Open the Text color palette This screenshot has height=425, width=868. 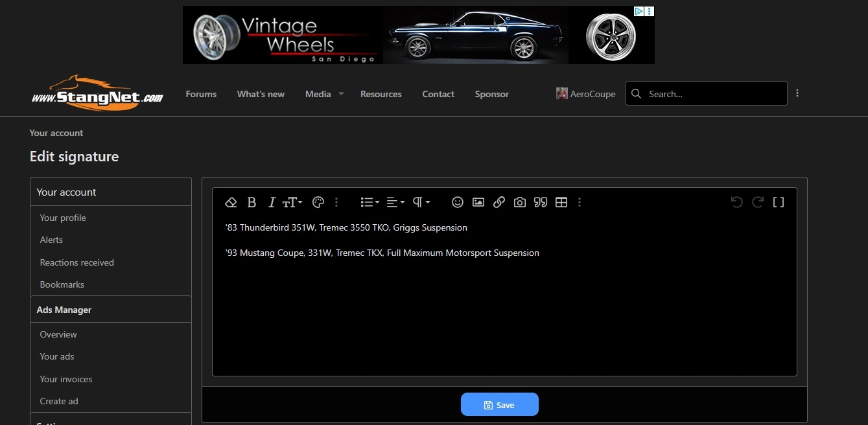click(318, 202)
